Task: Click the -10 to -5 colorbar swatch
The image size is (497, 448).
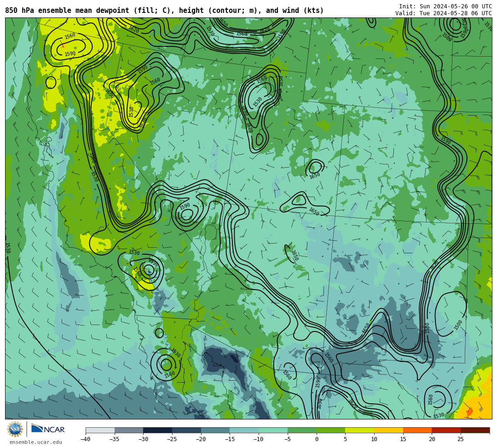Action: click(x=273, y=430)
